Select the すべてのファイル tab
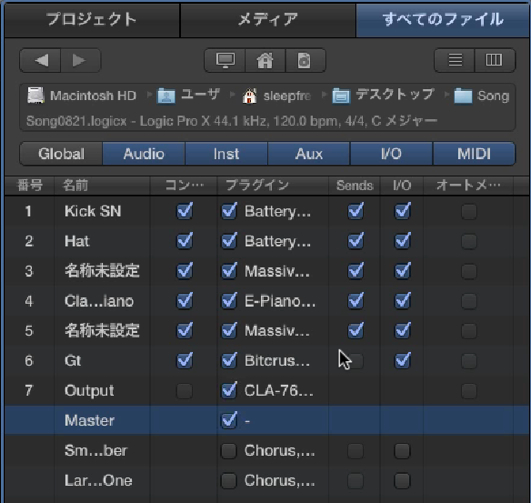 [443, 19]
